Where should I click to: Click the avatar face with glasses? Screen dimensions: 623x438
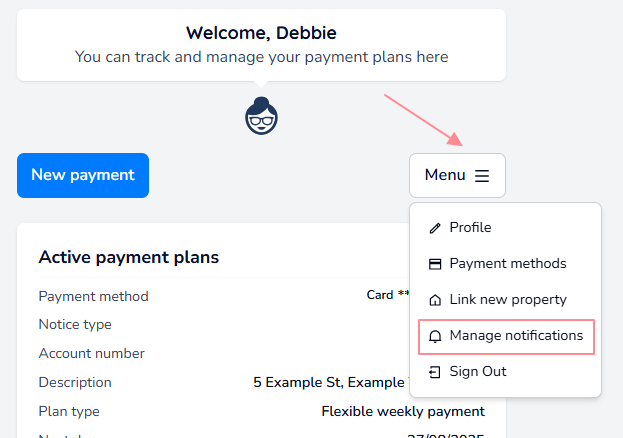(x=261, y=117)
